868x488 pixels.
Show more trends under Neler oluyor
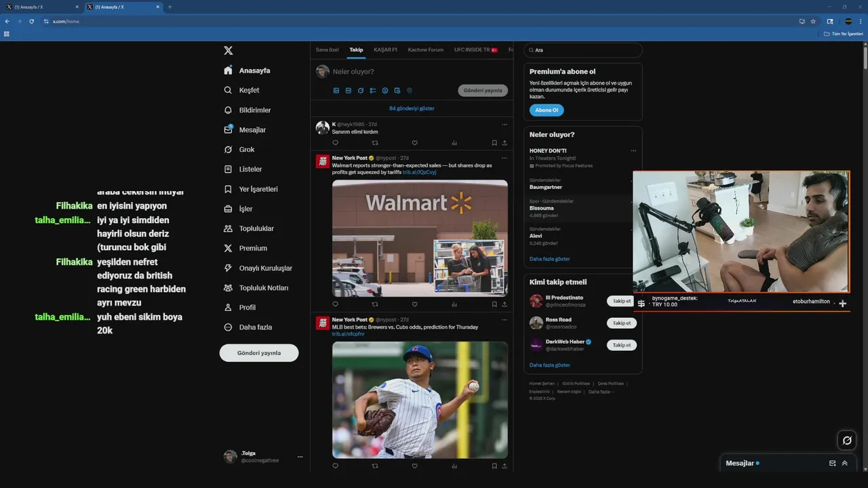[550, 259]
